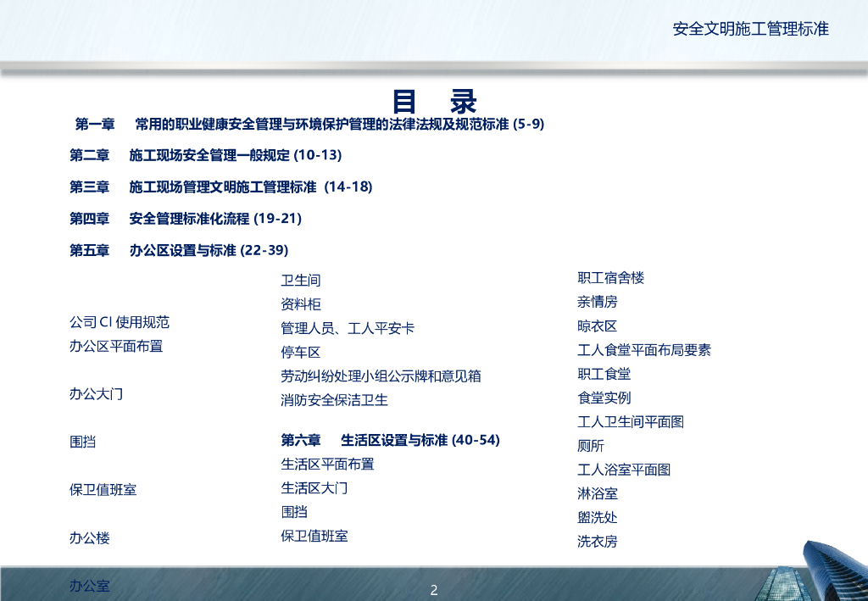Click the 公司 CI 使用规范 entry
The width and height of the screenshot is (868, 601).
click(120, 322)
